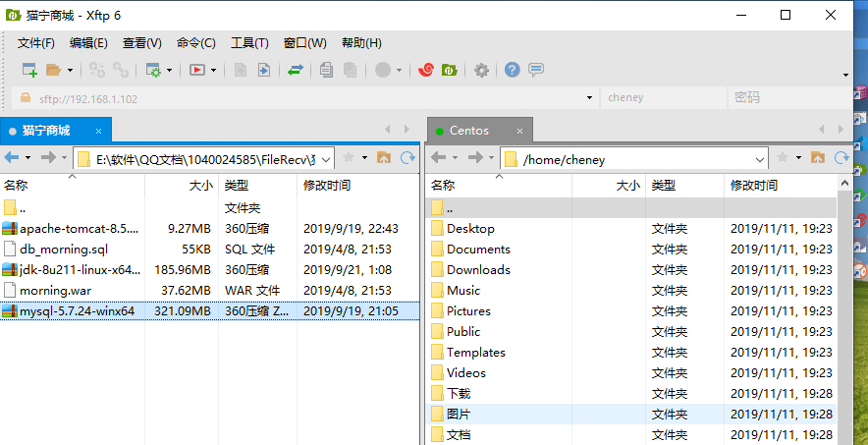
Task: Click the Paste toolbar icon
Action: [350, 70]
